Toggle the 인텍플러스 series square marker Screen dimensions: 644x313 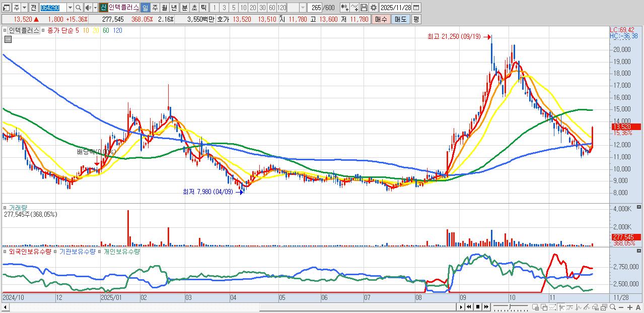coord(6,30)
